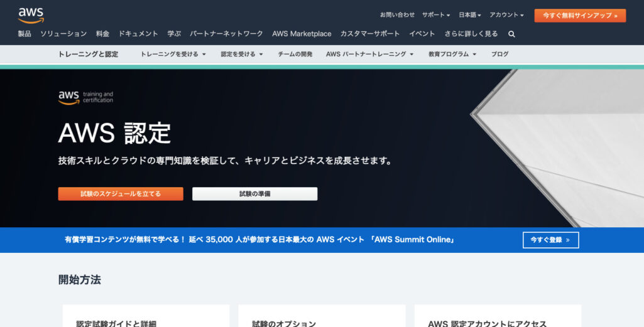Click the AWS logo in header
The image size is (644, 327).
31,15
